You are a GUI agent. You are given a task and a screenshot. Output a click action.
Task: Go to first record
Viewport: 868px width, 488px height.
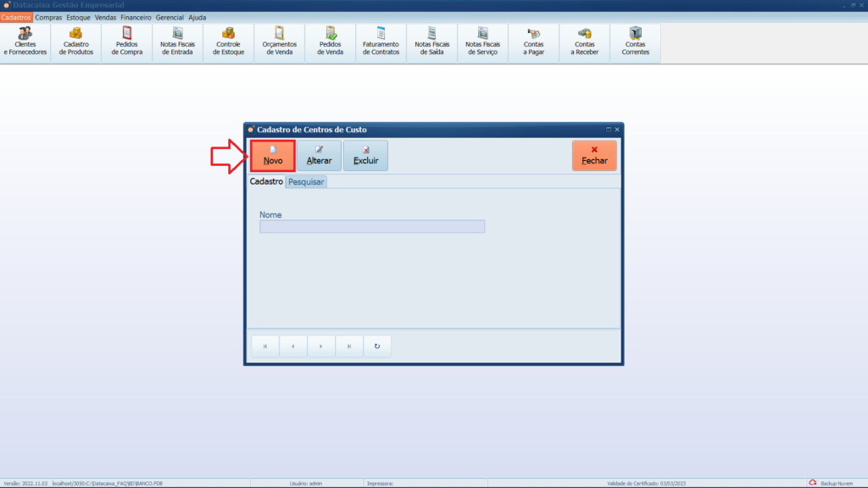(x=265, y=347)
